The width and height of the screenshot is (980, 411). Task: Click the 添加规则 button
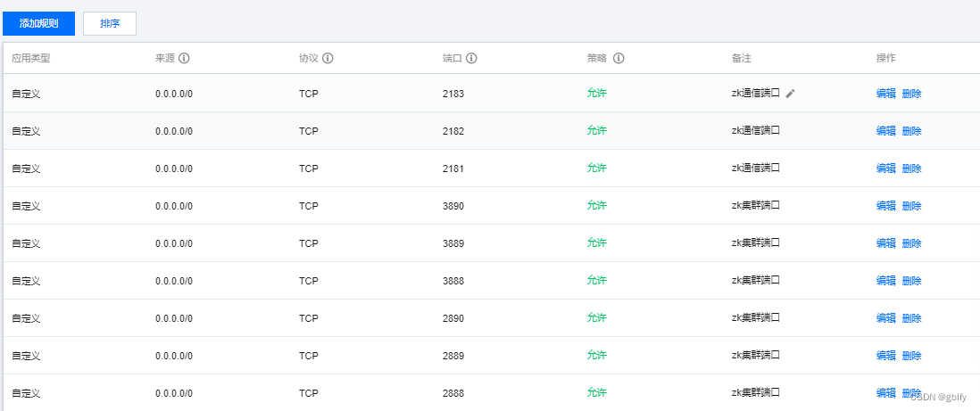click(38, 23)
